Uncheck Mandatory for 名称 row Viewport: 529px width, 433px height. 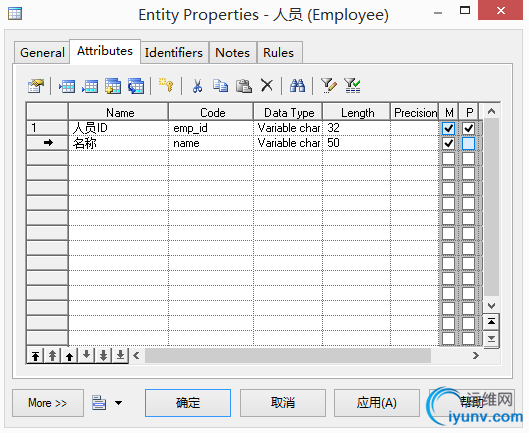coord(448,143)
